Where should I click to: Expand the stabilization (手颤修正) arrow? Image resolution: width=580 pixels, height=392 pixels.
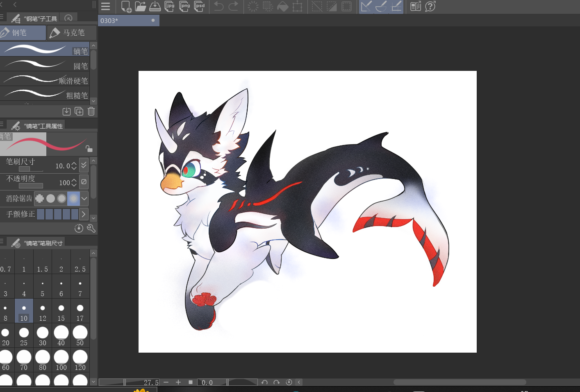pyautogui.click(x=84, y=214)
